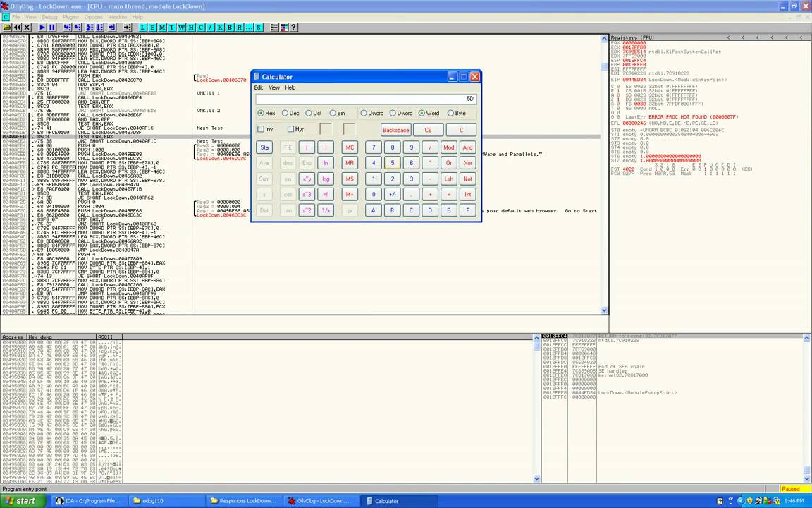Click the Step into toolbar icon
Viewport: 812px width, 508px height.
(x=68, y=28)
